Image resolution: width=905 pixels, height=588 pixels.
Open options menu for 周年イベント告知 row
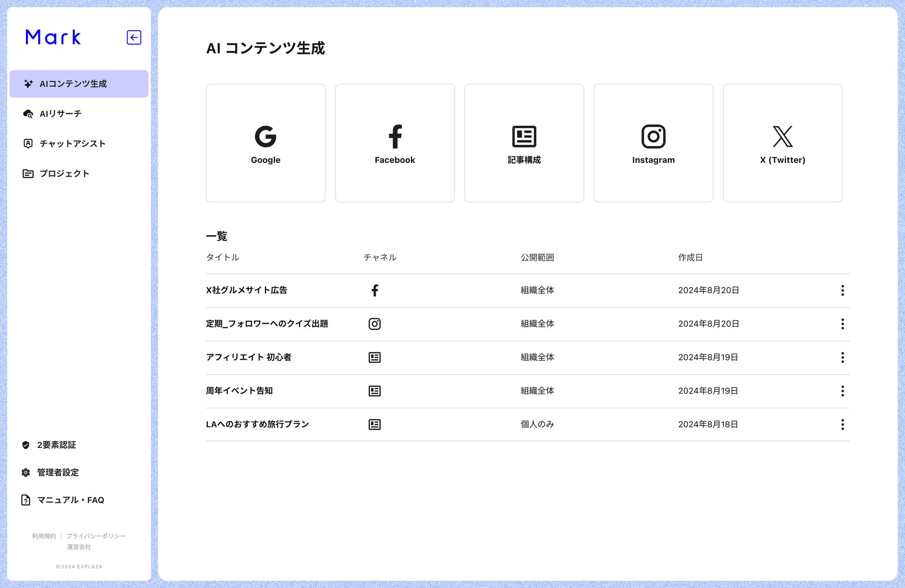[x=842, y=391]
